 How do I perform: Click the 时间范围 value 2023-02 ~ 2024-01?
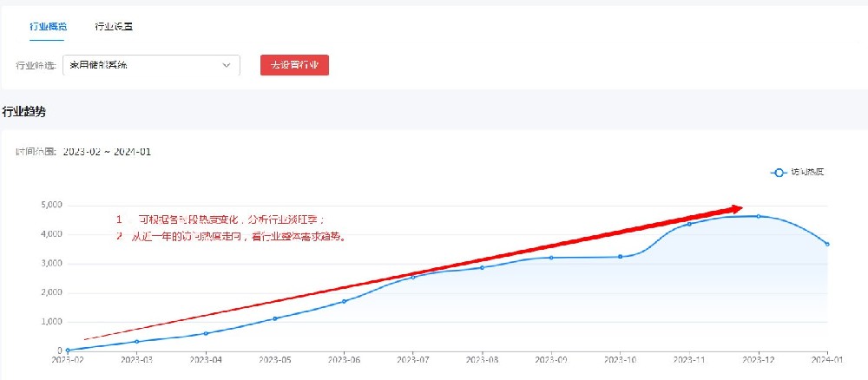(x=107, y=152)
